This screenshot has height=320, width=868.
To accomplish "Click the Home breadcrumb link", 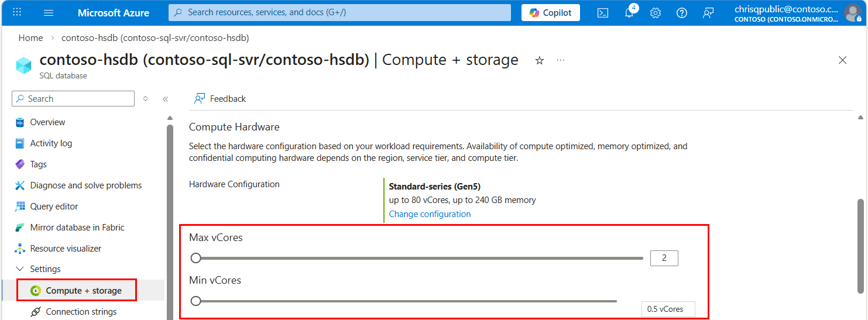I will click(30, 38).
